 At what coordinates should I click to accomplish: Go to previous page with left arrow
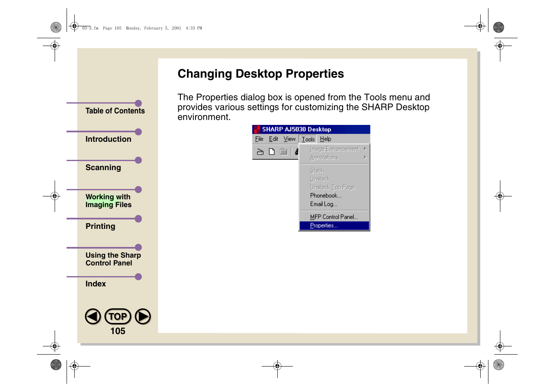pos(93,316)
